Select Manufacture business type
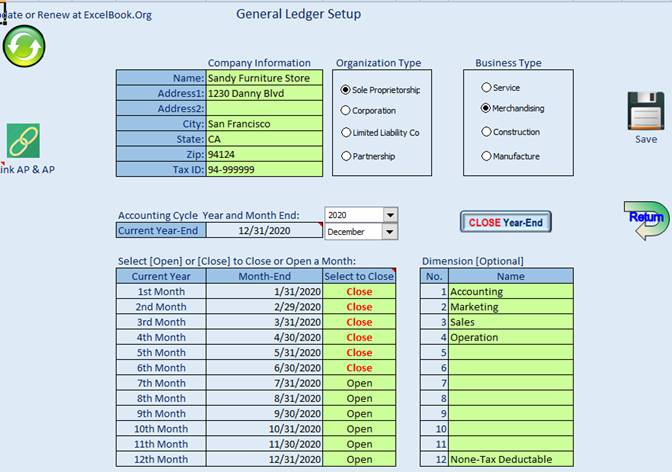Viewport: 672px width, 472px height. pos(487,156)
